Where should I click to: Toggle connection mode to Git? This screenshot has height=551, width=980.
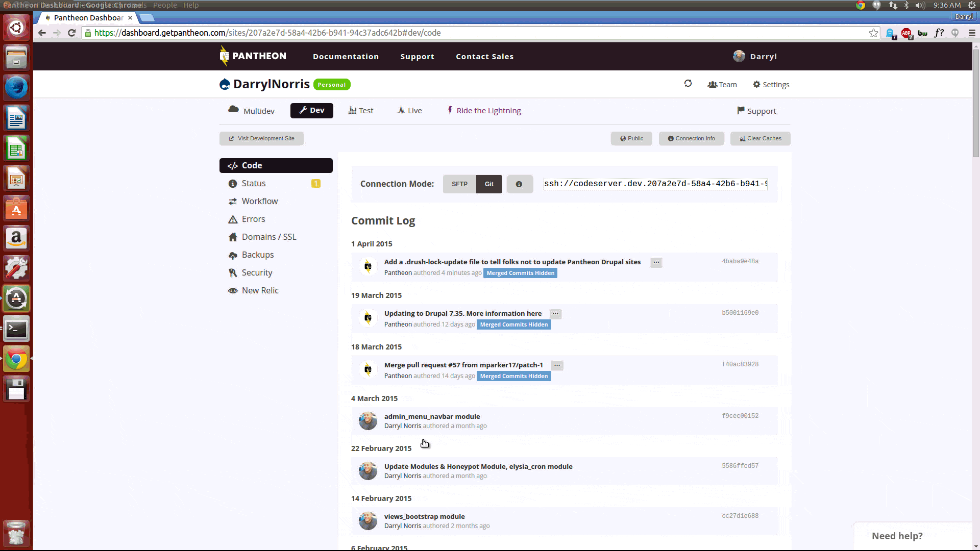488,184
